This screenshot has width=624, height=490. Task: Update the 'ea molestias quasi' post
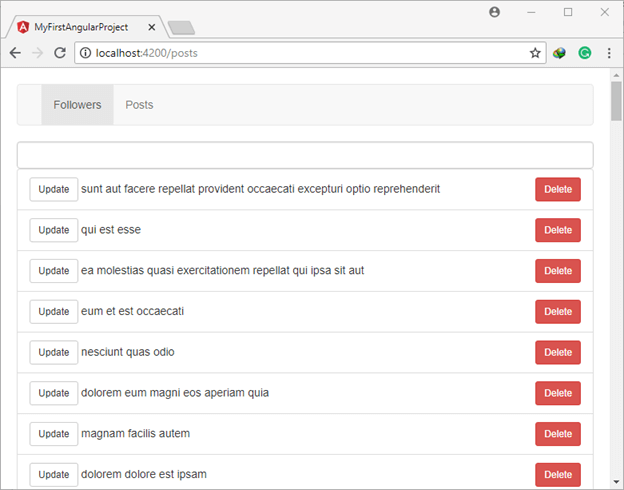(x=54, y=271)
